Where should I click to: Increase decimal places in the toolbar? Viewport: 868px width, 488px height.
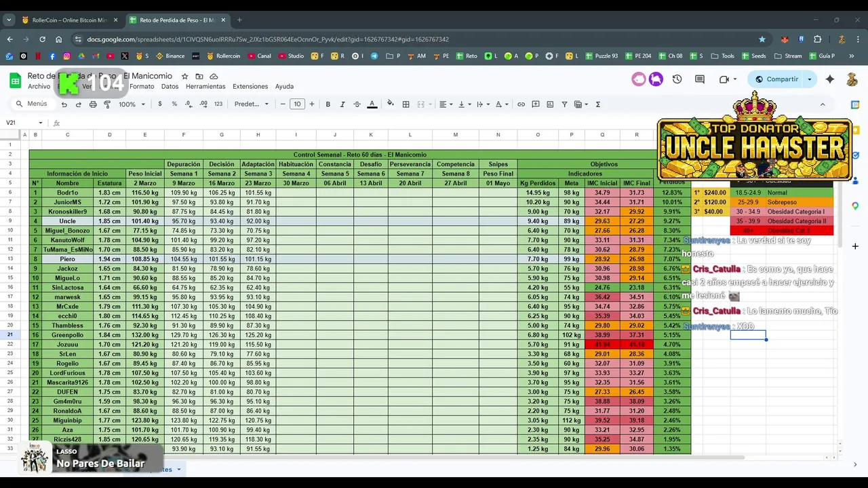click(x=203, y=104)
